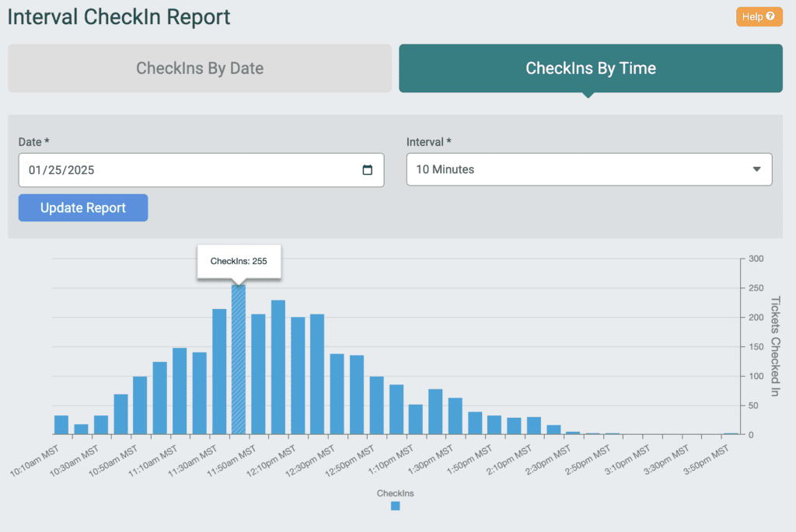
Task: Click the CheckIns: 255 tooltip
Action: pos(239,261)
